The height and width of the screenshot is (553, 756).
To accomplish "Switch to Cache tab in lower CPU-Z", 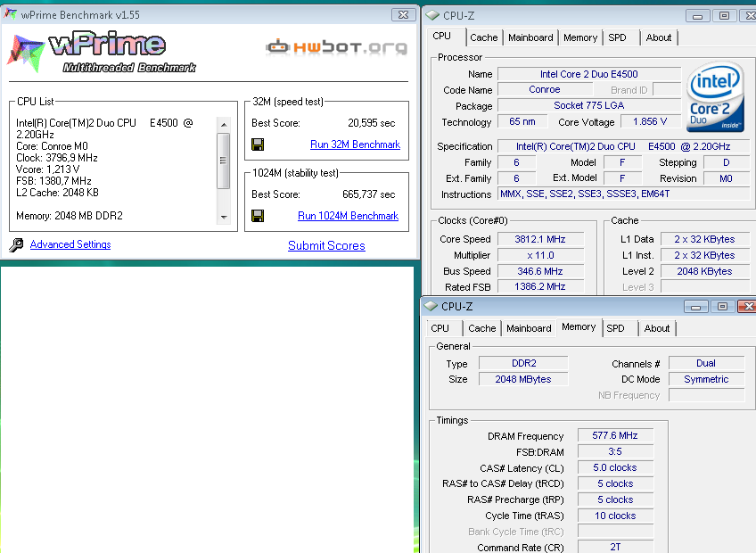I will click(x=481, y=328).
